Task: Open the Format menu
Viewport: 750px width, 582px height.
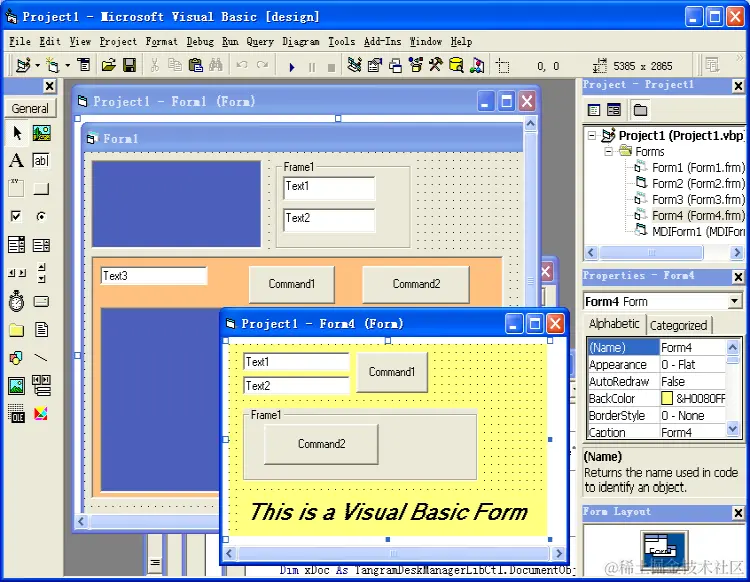Action: pos(161,42)
